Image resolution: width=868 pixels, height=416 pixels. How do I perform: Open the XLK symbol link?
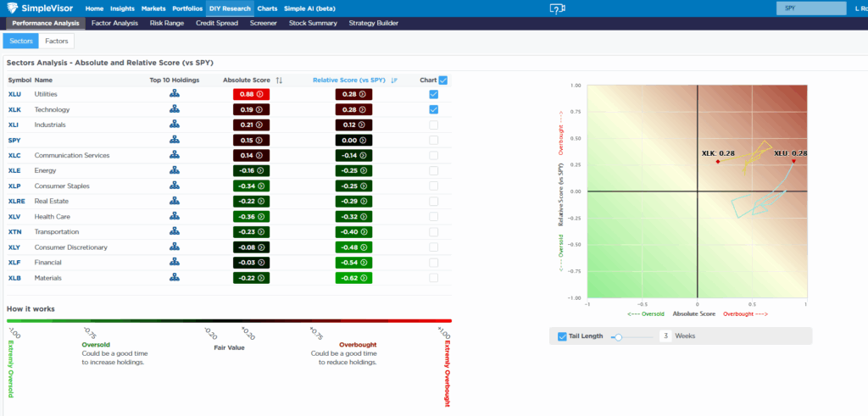pos(14,109)
